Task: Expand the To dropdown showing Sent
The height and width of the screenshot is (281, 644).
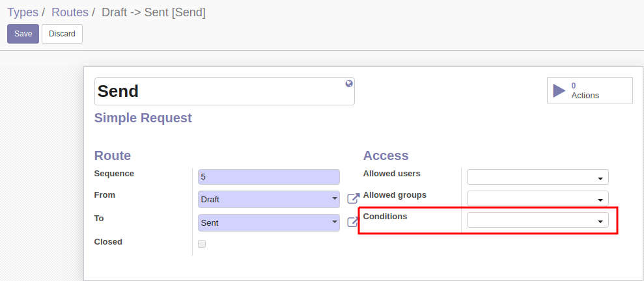Action: (x=269, y=222)
